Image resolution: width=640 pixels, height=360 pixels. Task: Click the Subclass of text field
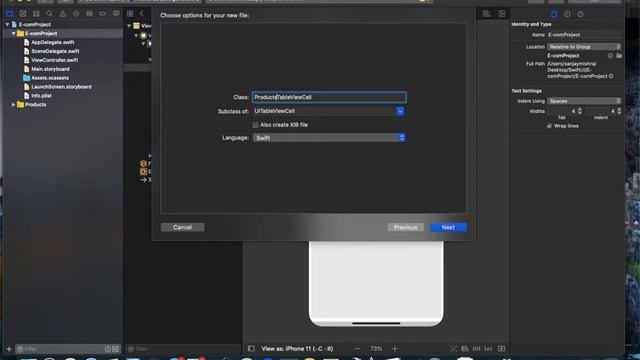tap(324, 111)
